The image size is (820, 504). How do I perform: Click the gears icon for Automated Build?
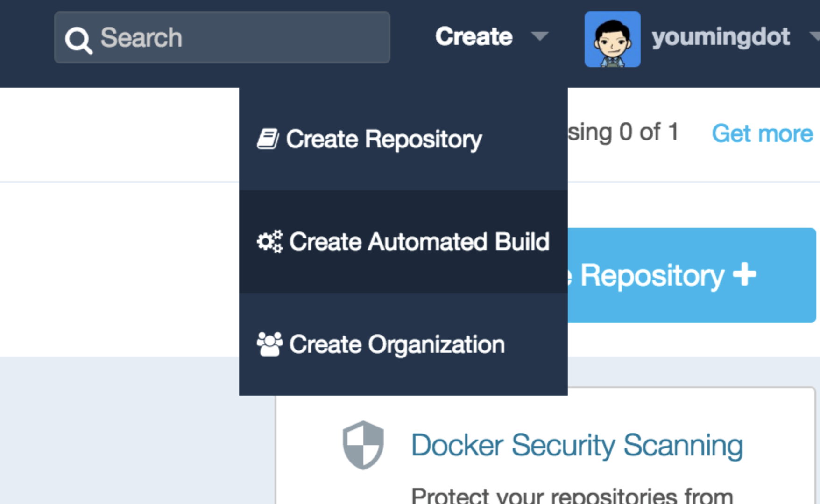269,242
